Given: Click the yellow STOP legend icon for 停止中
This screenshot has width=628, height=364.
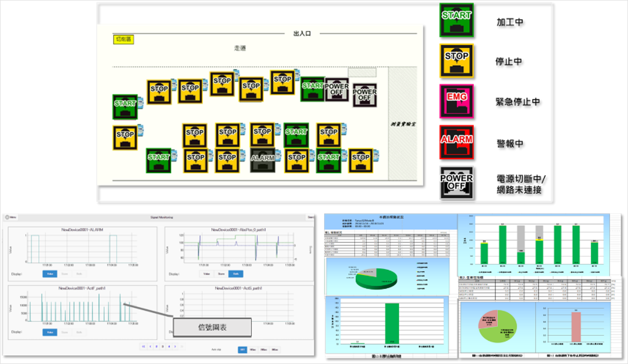Looking at the screenshot, I should click(456, 61).
